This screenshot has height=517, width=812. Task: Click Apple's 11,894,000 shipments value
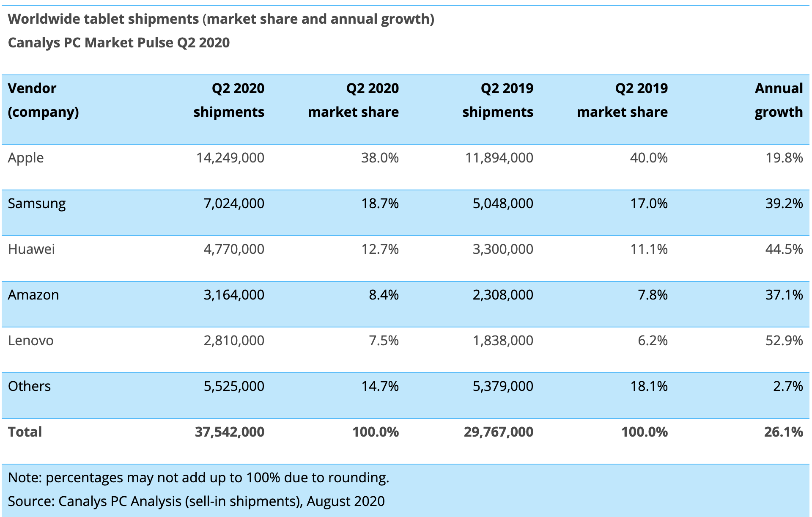pos(499,158)
